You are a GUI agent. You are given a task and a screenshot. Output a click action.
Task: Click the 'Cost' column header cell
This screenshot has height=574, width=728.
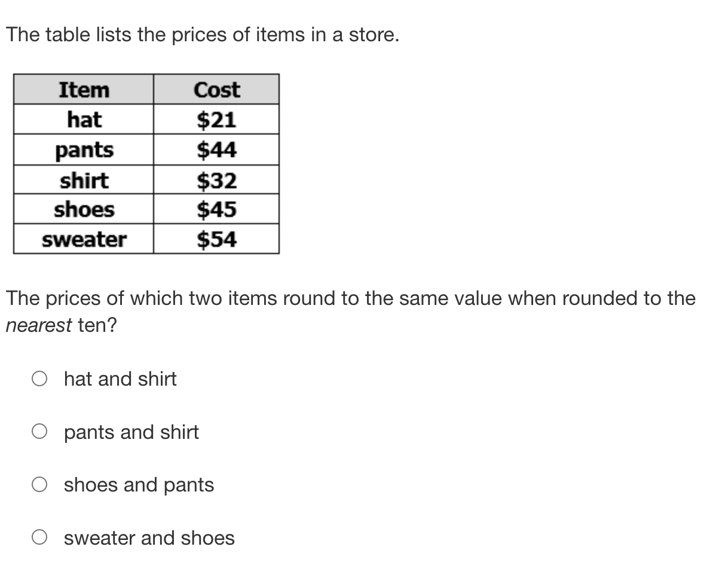(216, 90)
